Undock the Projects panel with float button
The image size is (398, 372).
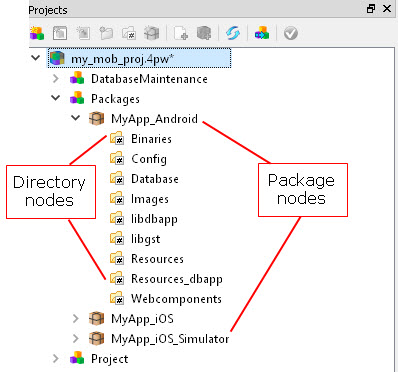tap(371, 8)
